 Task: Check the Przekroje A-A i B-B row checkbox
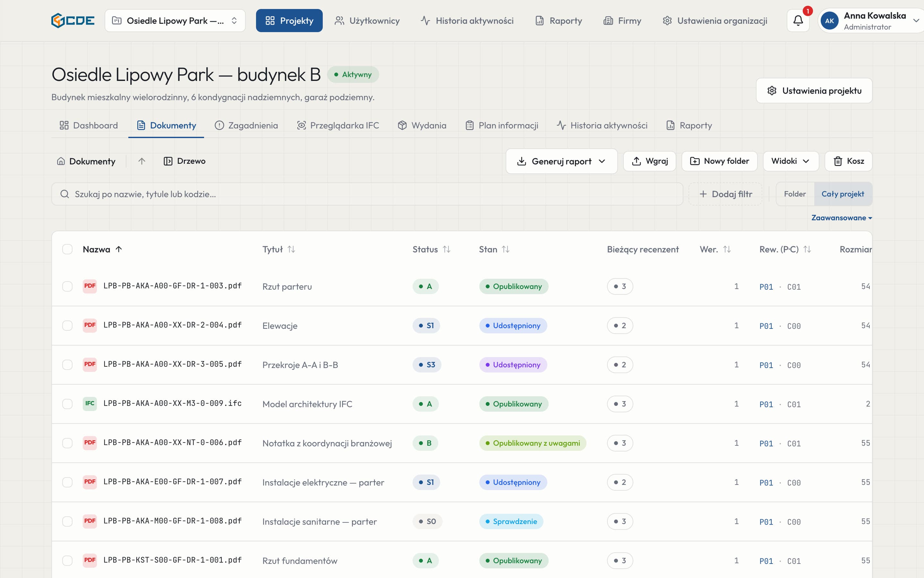pos(67,365)
